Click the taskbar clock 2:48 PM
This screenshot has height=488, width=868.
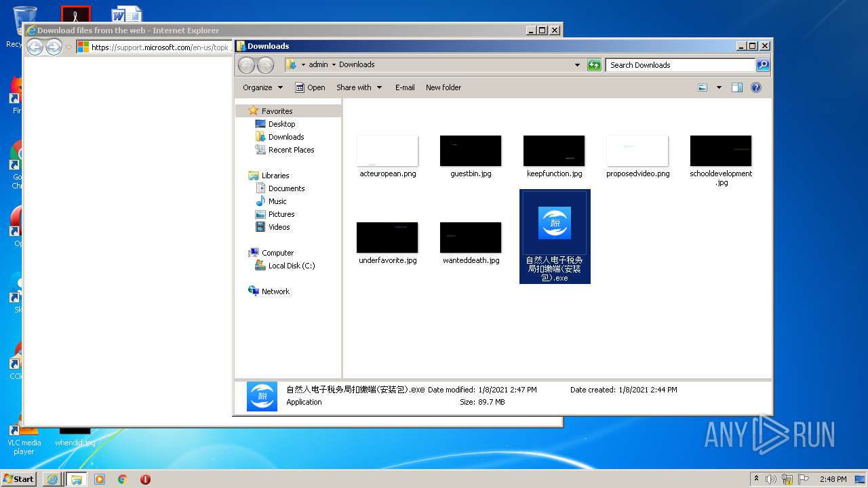click(x=833, y=479)
